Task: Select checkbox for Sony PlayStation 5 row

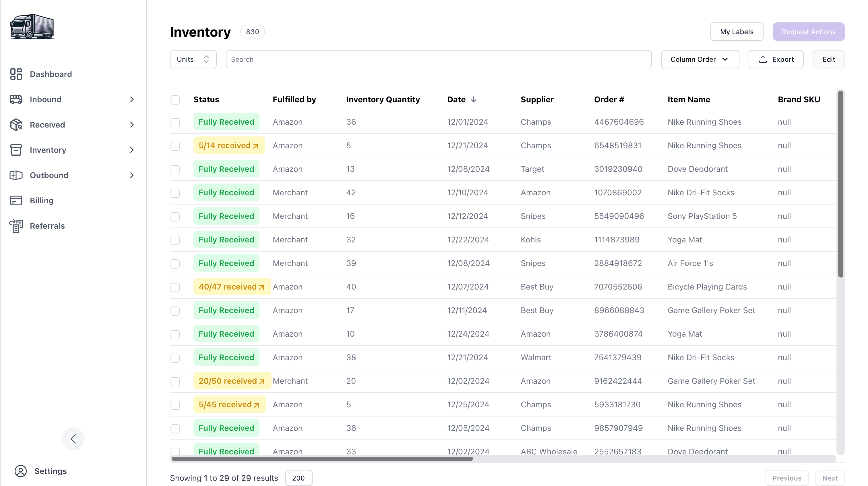Action: point(175,217)
